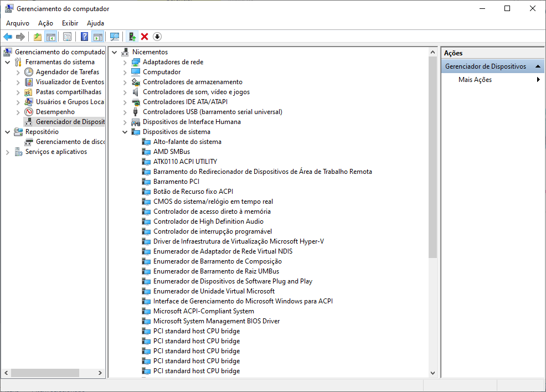This screenshot has height=392, width=546.
Task: Select the Pastas compartilhadas folder icon
Action: (29, 92)
